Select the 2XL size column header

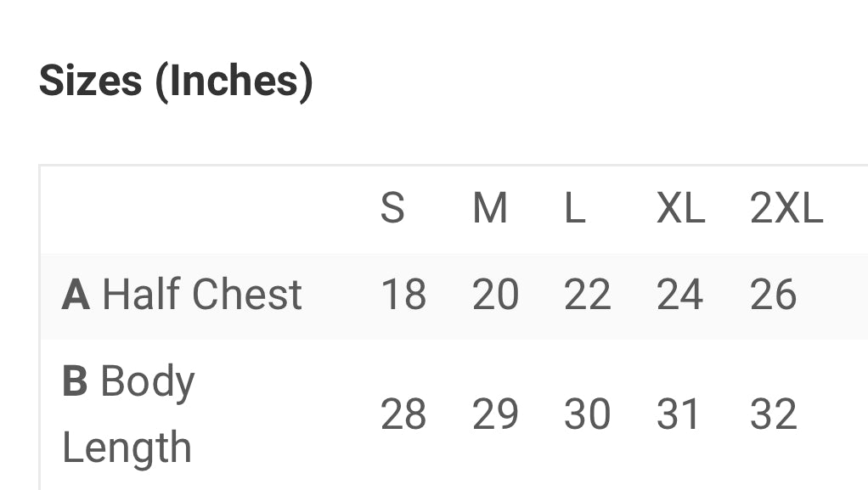[786, 208]
